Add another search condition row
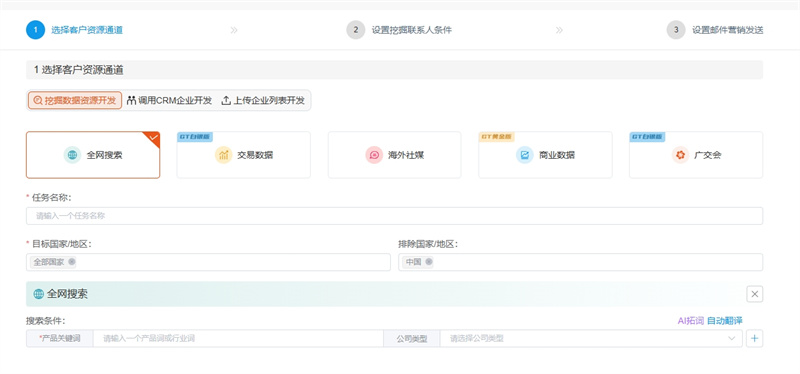 755,338
